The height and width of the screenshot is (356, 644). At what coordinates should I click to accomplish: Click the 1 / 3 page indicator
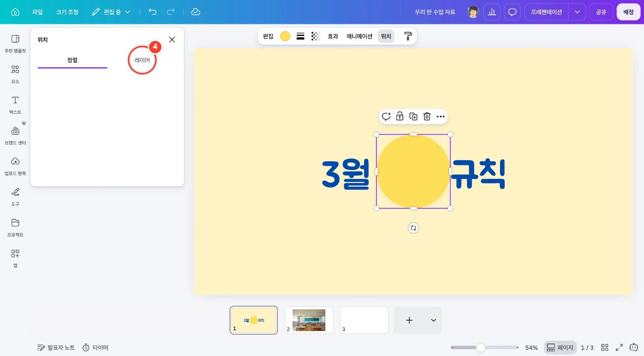click(587, 348)
